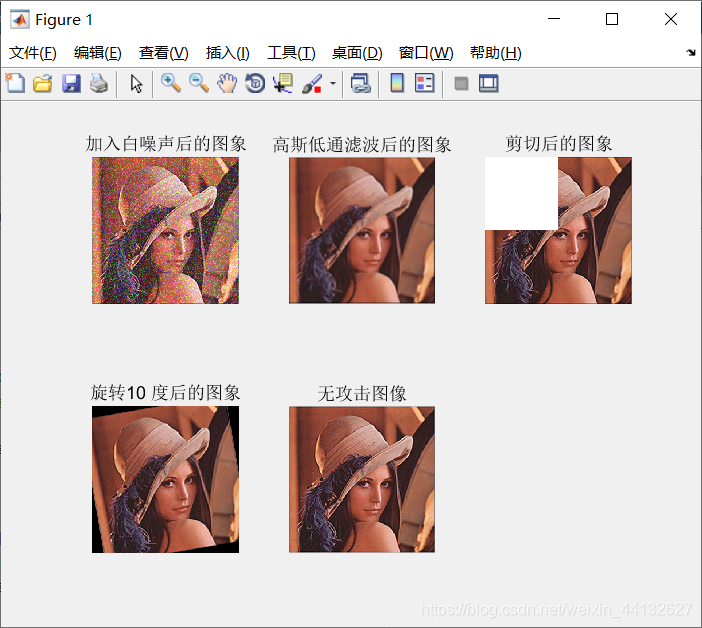702x628 pixels.
Task: Enable the Rotate 3D tool
Action: (x=255, y=83)
